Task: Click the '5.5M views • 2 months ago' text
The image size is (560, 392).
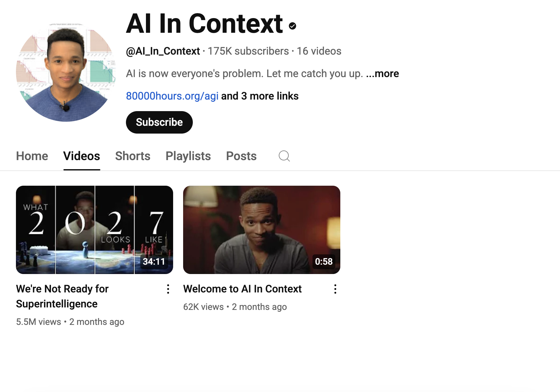Action: point(70,322)
